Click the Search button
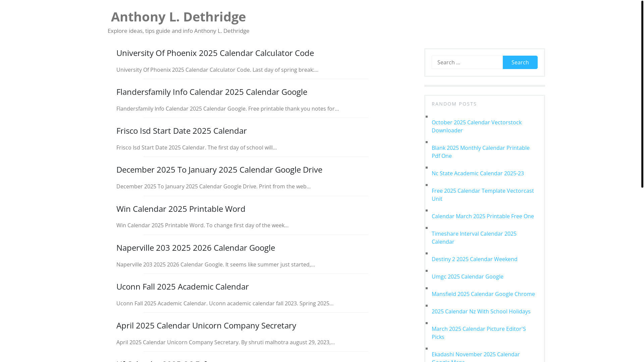This screenshot has width=644, height=362. click(520, 62)
